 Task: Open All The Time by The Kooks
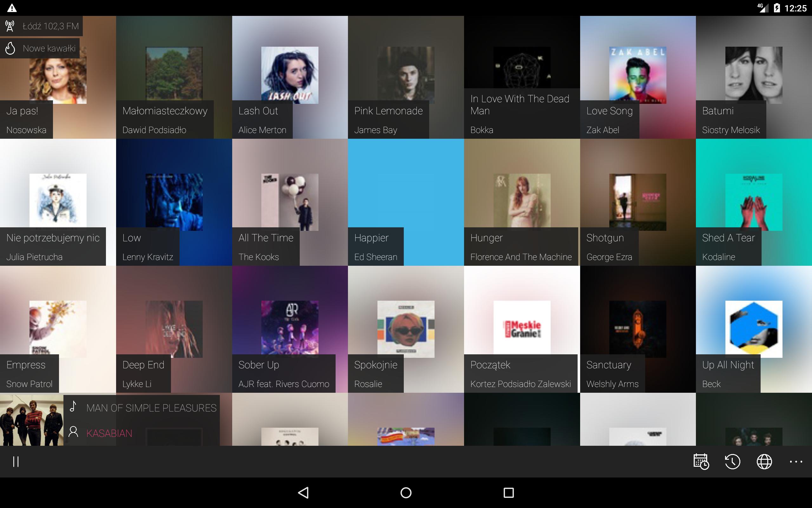(290, 202)
